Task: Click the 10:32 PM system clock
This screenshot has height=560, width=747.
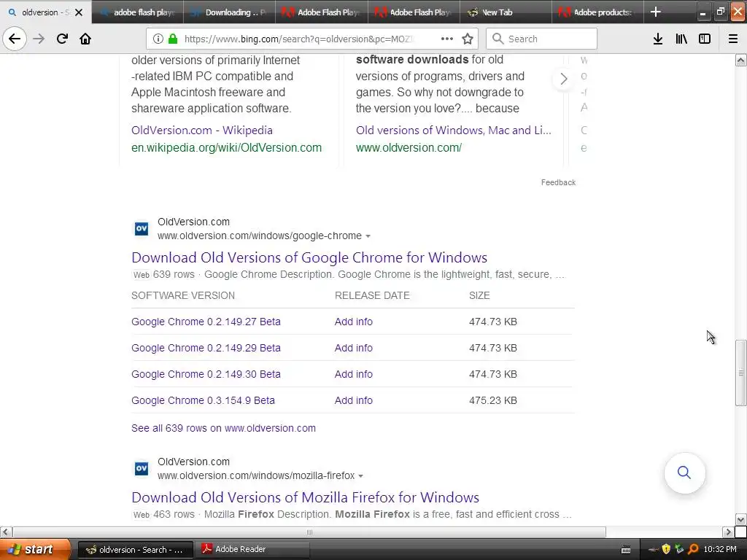Action: (x=720, y=549)
